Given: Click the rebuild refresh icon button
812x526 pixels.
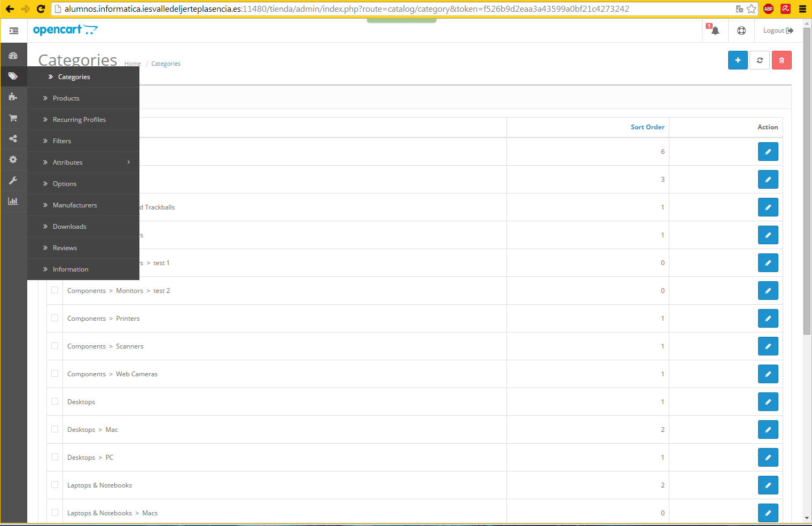Looking at the screenshot, I should click(760, 60).
